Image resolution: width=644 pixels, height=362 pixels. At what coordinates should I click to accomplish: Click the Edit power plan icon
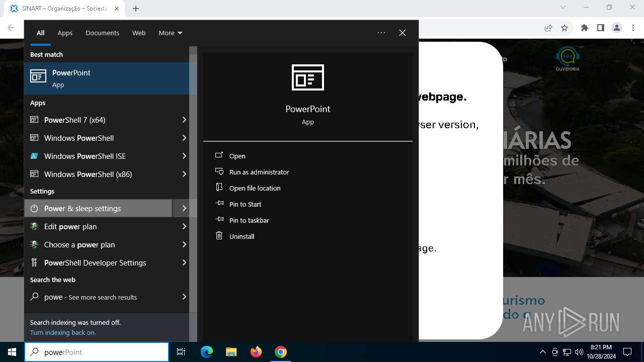(34, 226)
